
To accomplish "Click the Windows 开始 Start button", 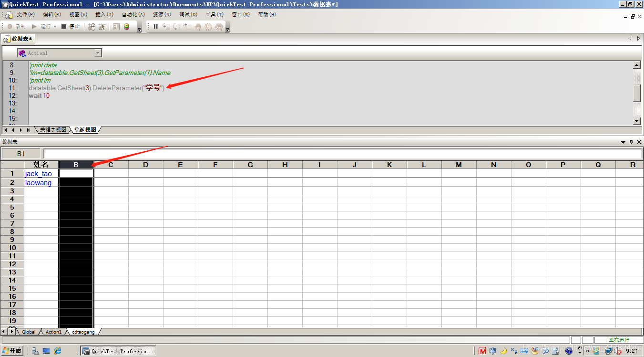I will [x=12, y=351].
